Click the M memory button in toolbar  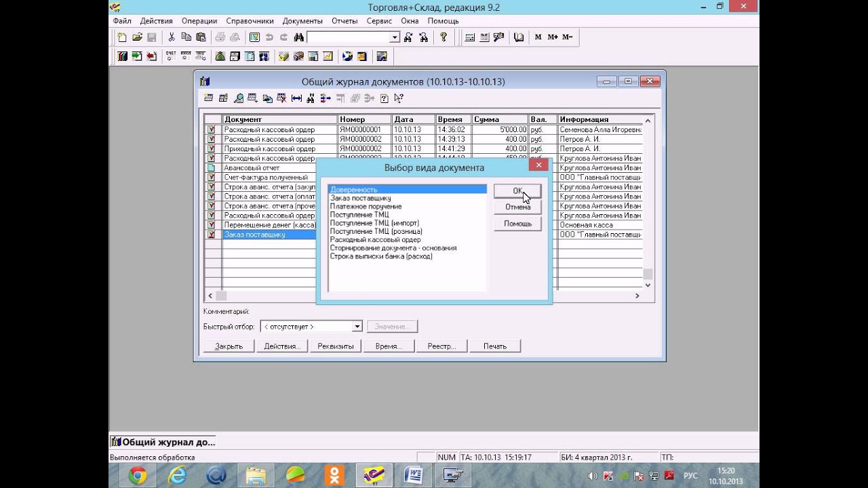pyautogui.click(x=538, y=37)
